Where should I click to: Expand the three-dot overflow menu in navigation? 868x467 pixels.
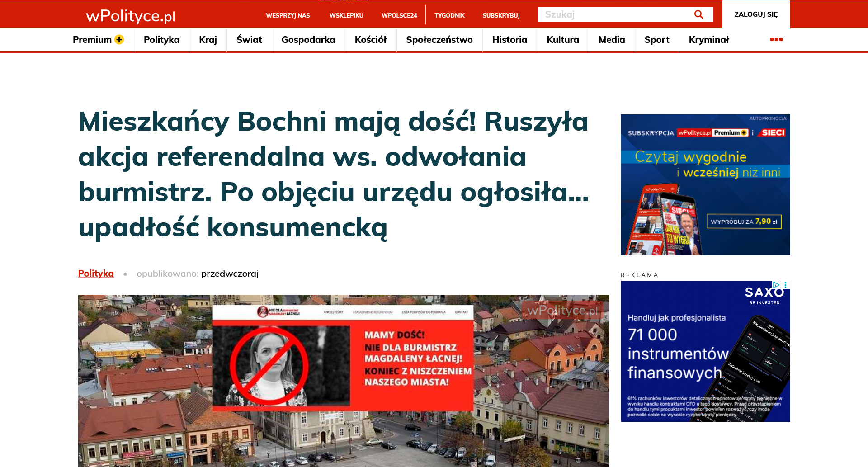point(776,40)
